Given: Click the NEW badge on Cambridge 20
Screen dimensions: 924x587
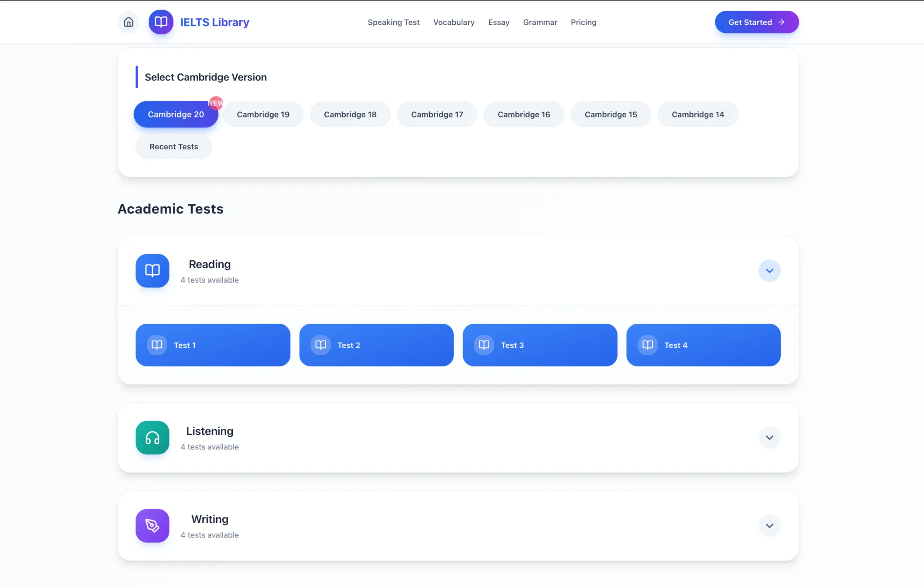Looking at the screenshot, I should tap(216, 103).
